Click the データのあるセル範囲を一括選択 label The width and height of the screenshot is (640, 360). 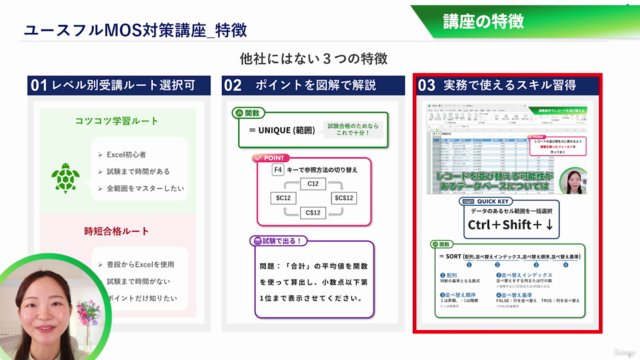coord(511,211)
